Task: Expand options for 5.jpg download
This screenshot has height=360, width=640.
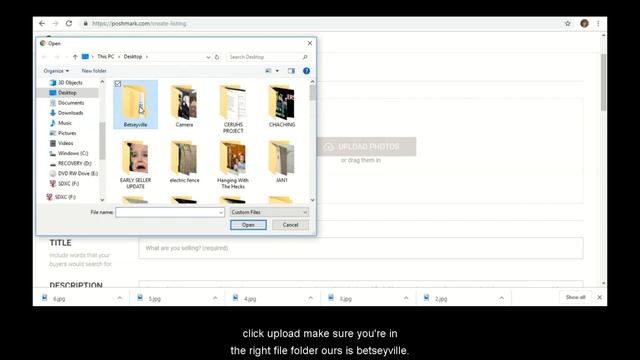Action: click(x=215, y=298)
